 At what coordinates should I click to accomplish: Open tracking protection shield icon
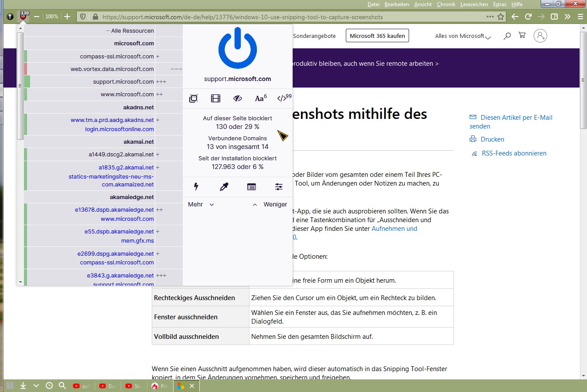(83, 17)
